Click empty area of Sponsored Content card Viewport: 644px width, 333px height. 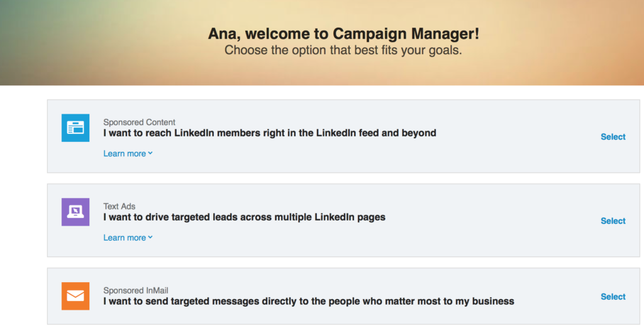pos(513,156)
